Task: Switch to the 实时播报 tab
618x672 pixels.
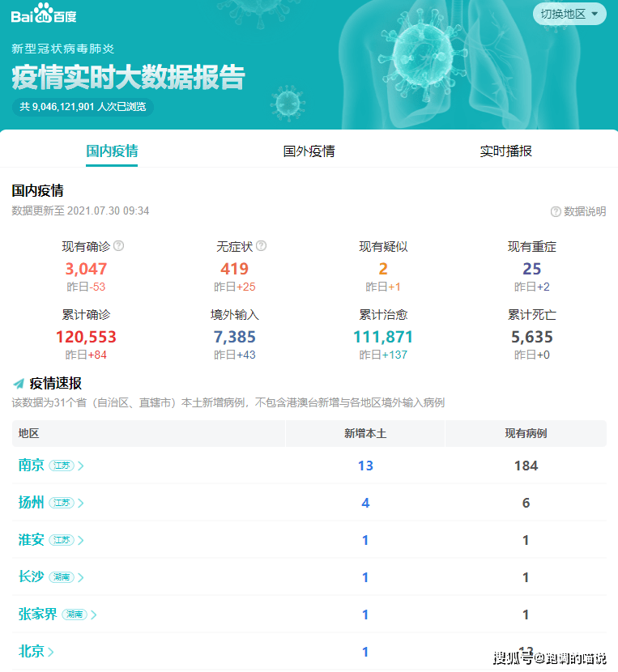Action: pos(505,151)
